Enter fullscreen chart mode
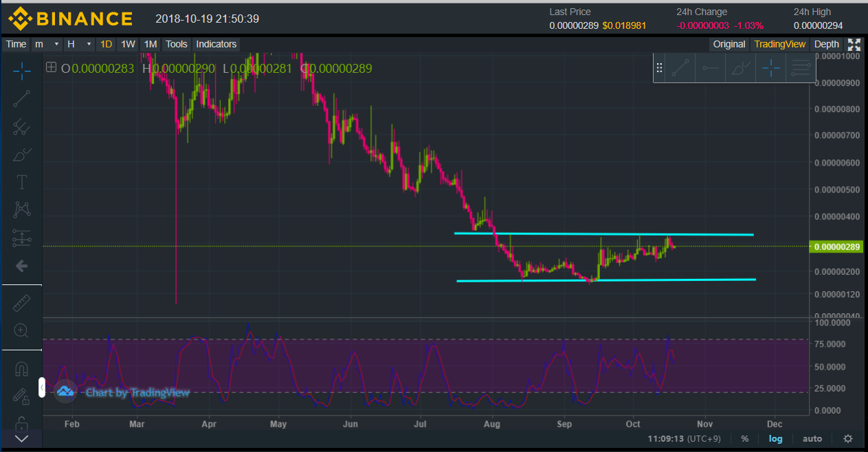This screenshot has height=452, width=868. pos(854,45)
